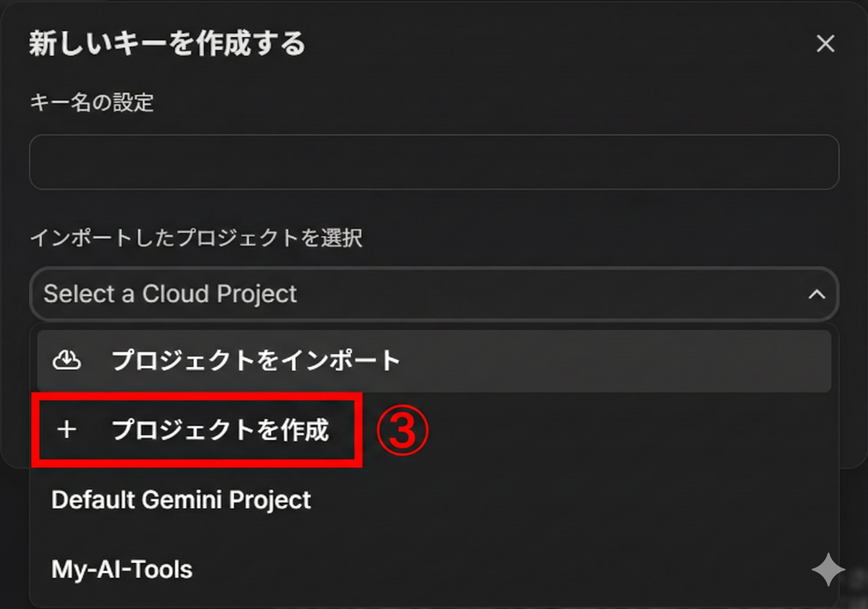Image resolution: width=868 pixels, height=609 pixels.
Task: Click the upward caret icon in project selector
Action: [817, 294]
